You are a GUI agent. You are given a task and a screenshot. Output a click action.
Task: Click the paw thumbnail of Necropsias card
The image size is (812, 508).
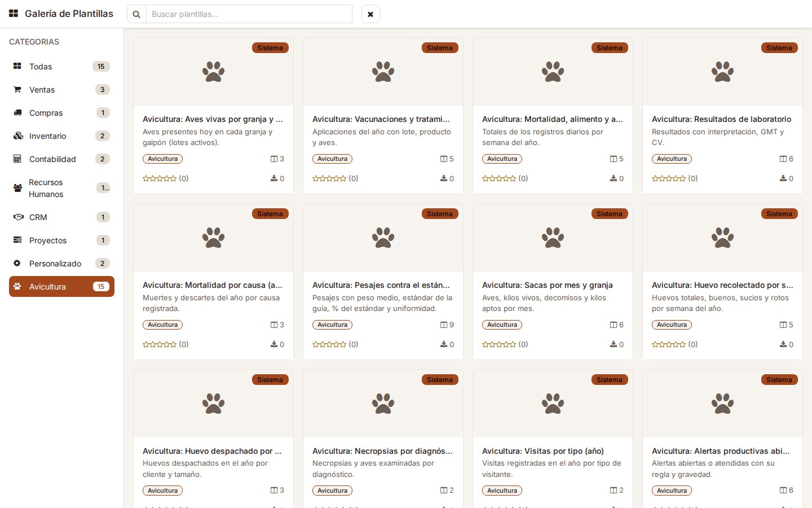point(383,404)
